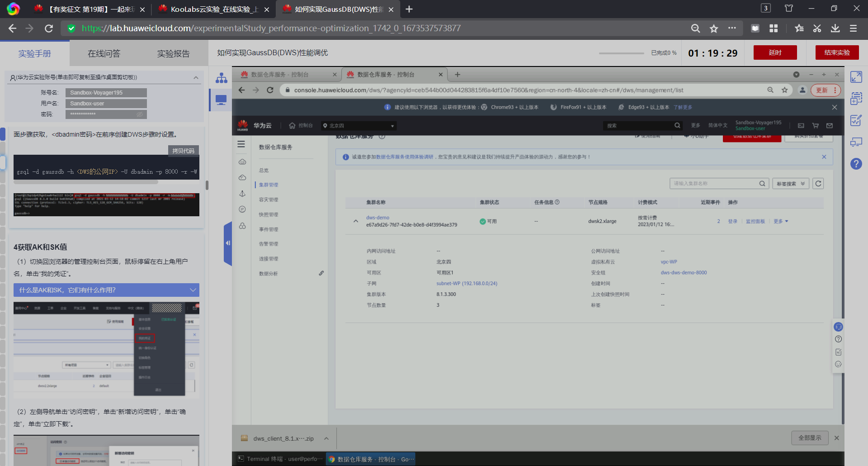This screenshot has width=868, height=466.
Task: Click the red 延时 button
Action: 775,52
